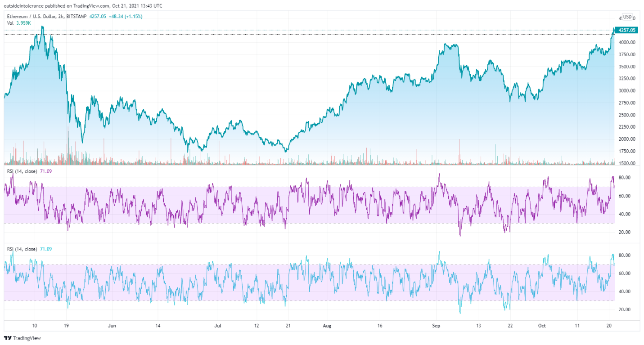Click the 40.00 level in the blue RSI pane
This screenshot has height=345, width=644.
[624, 291]
